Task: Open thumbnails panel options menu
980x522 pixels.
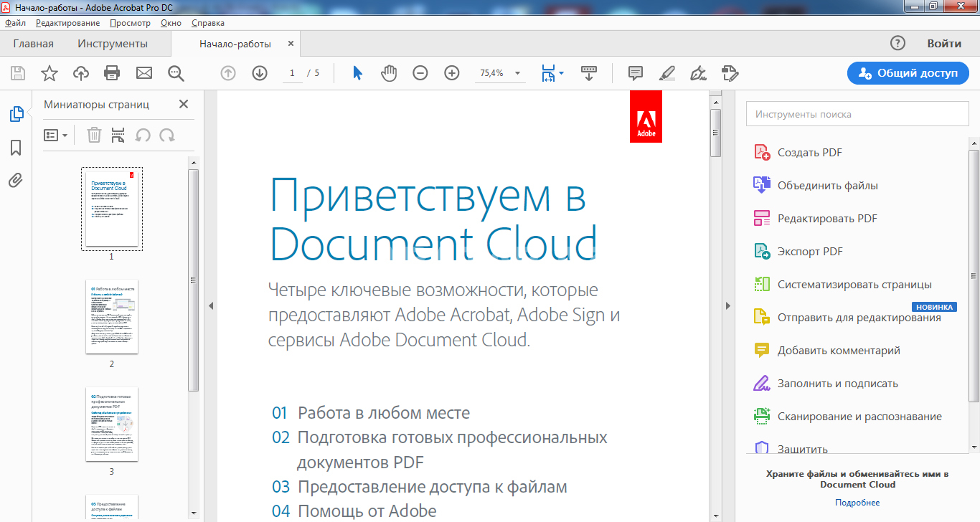Action: tap(56, 135)
